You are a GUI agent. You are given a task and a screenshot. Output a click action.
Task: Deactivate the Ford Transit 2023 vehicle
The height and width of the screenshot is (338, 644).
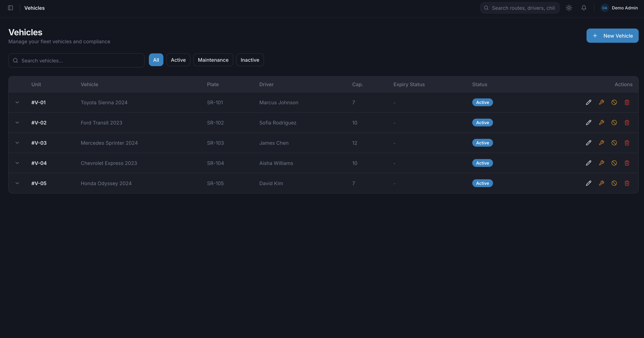tap(614, 123)
